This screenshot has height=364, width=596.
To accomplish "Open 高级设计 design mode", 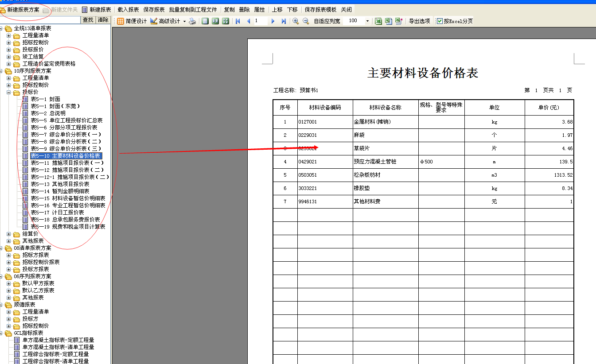I will tap(165, 21).
